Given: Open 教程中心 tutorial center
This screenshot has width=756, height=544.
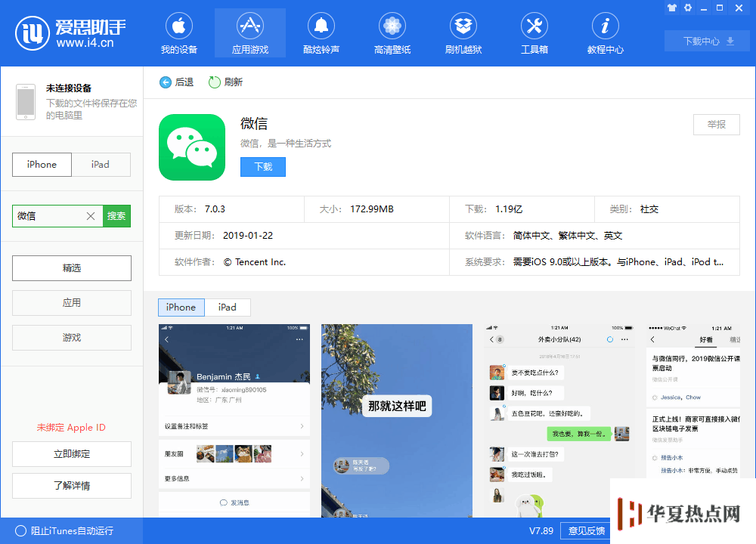Looking at the screenshot, I should click(x=605, y=33).
